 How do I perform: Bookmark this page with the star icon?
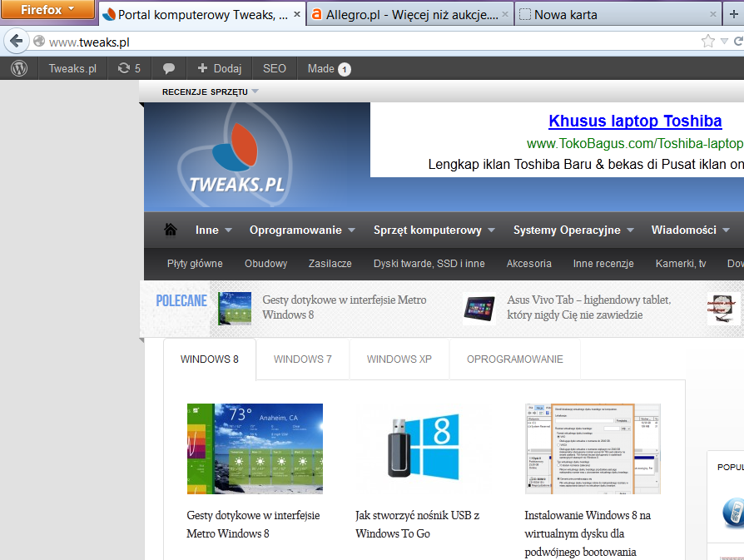pos(707,42)
